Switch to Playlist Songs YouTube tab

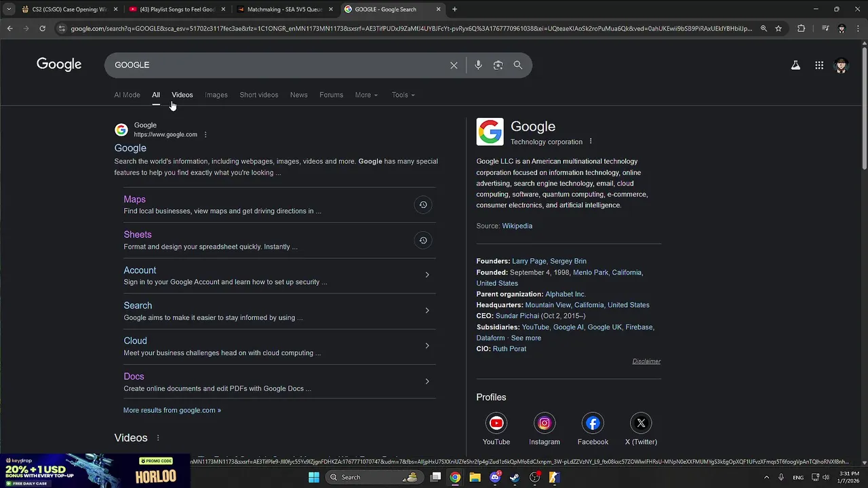178,9
